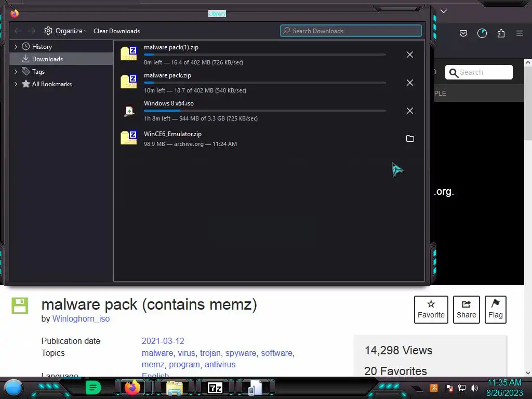Select the "Windows 8 x64.iso" file name
532x399 pixels.
(x=169, y=103)
